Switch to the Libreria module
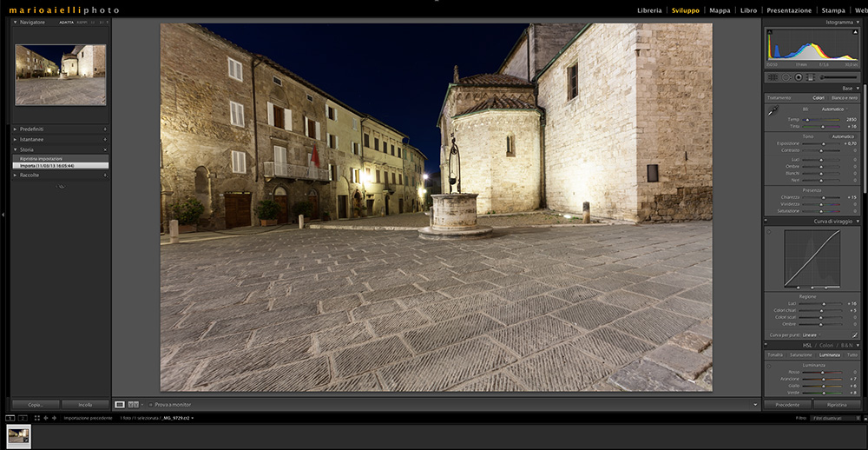 pyautogui.click(x=648, y=10)
